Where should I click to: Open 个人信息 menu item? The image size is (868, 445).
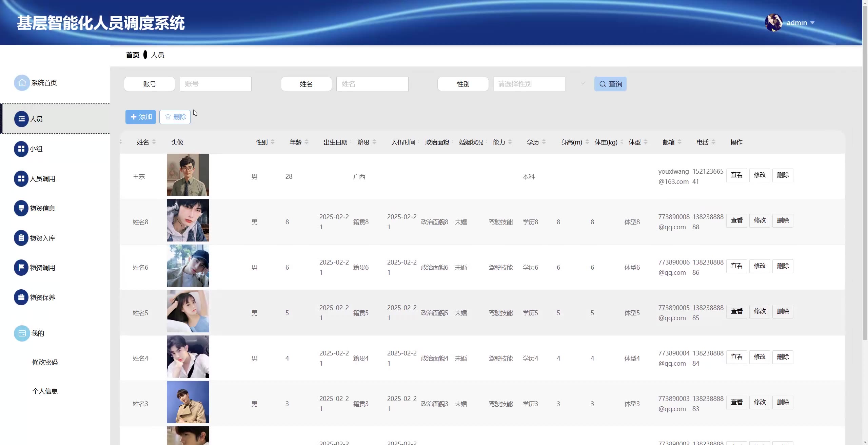pyautogui.click(x=45, y=391)
